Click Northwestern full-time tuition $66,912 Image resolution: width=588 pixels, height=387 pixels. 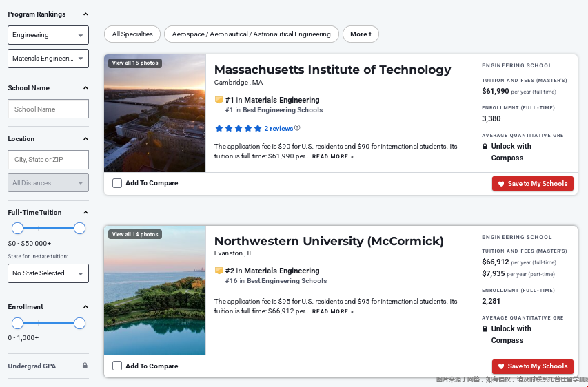click(x=496, y=262)
